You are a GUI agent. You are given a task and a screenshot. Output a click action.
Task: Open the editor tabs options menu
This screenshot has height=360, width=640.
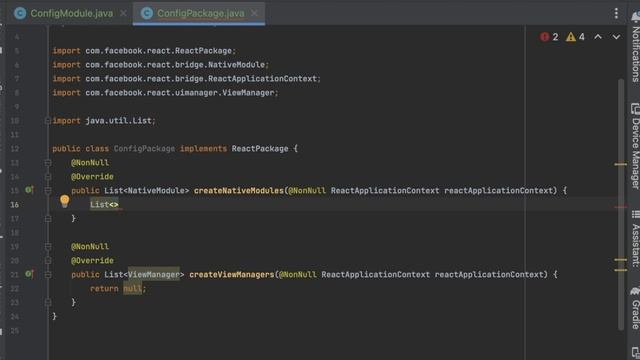click(616, 13)
